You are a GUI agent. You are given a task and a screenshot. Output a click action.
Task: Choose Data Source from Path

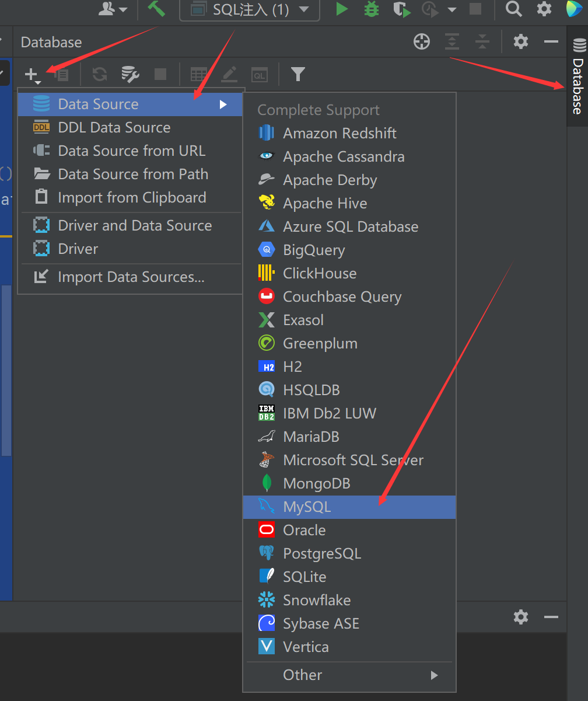point(130,175)
